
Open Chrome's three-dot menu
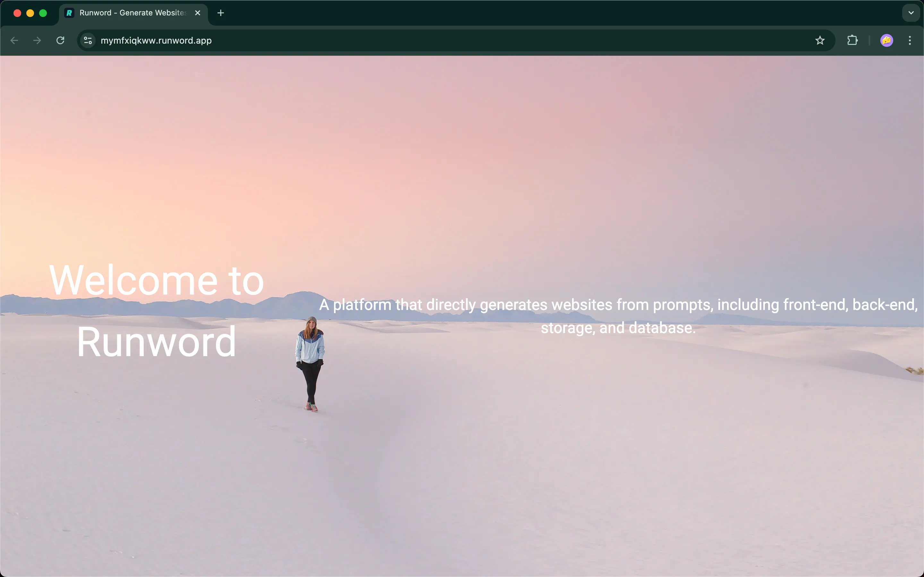coord(910,40)
